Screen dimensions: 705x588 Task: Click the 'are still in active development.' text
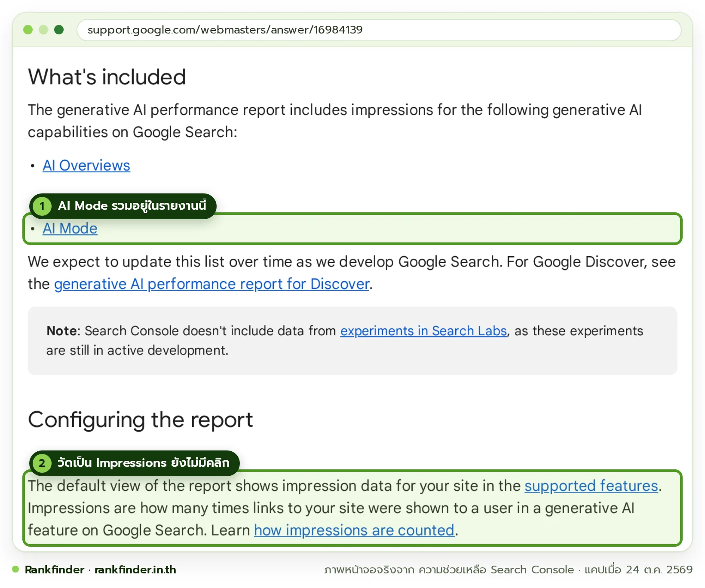coord(137,350)
